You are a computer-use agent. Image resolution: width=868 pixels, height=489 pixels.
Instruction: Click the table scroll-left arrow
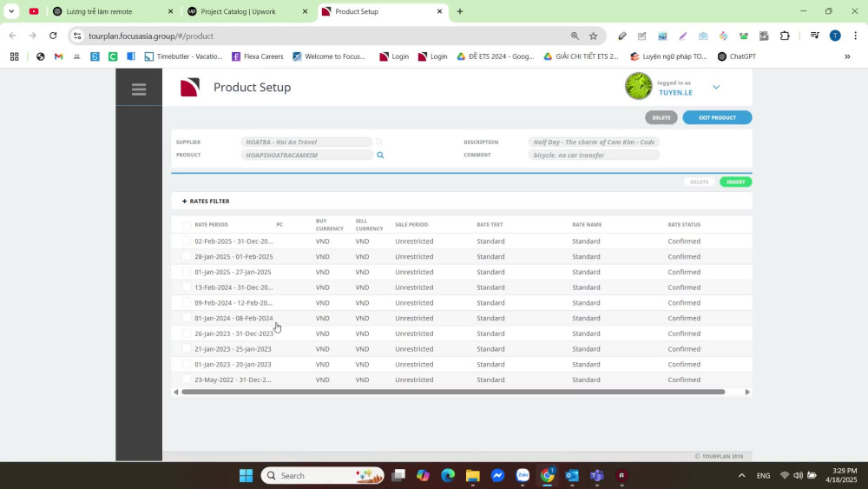click(x=176, y=392)
